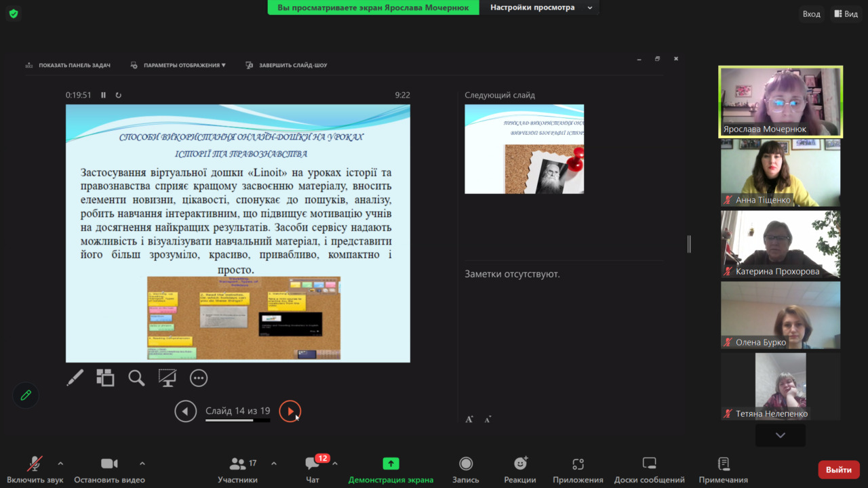Increase notes text size
Image resolution: width=868 pixels, height=488 pixels.
(469, 420)
